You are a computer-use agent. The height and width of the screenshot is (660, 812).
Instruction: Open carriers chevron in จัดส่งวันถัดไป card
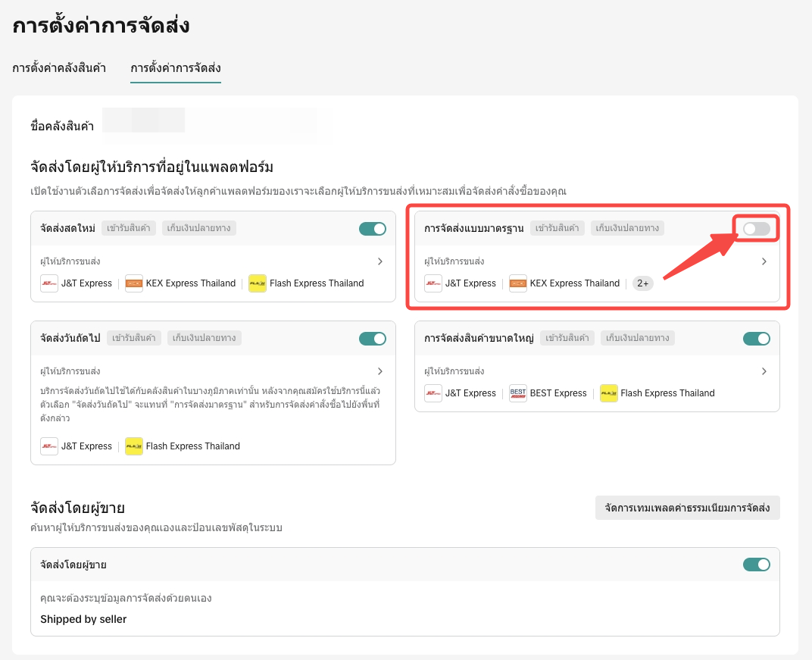click(380, 371)
